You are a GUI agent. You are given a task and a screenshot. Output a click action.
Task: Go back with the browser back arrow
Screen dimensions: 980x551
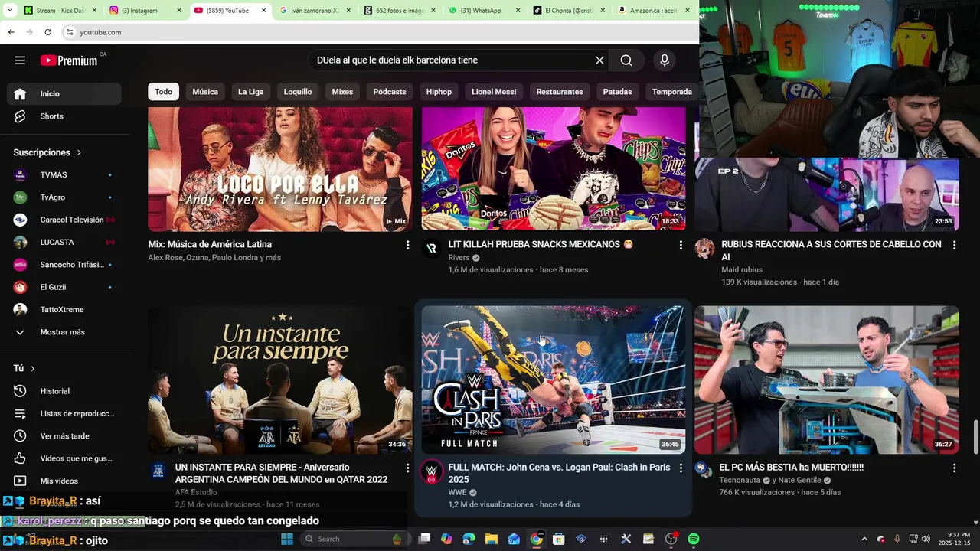pos(11,32)
